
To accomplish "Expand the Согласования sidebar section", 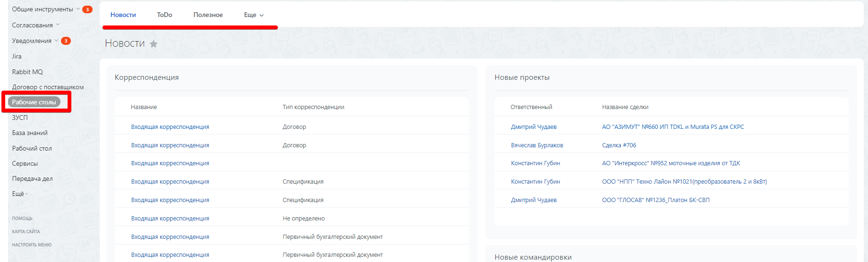I will coord(58,25).
